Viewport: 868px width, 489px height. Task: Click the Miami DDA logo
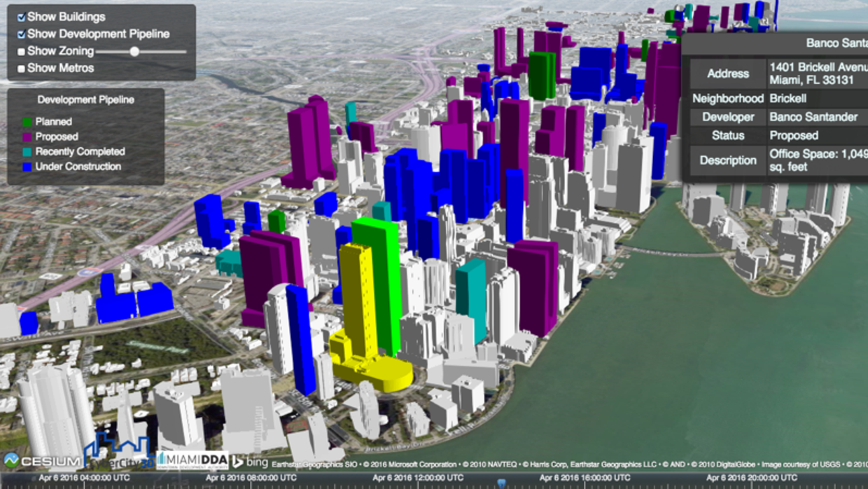192,459
